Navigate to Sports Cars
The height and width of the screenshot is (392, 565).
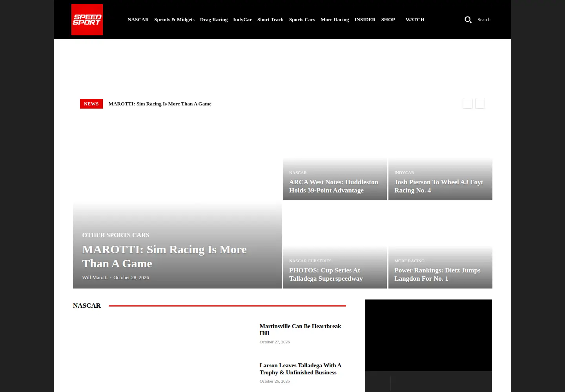click(x=302, y=20)
